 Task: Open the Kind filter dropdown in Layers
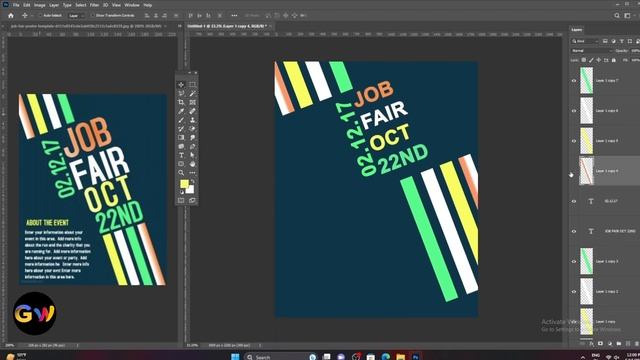pos(585,41)
